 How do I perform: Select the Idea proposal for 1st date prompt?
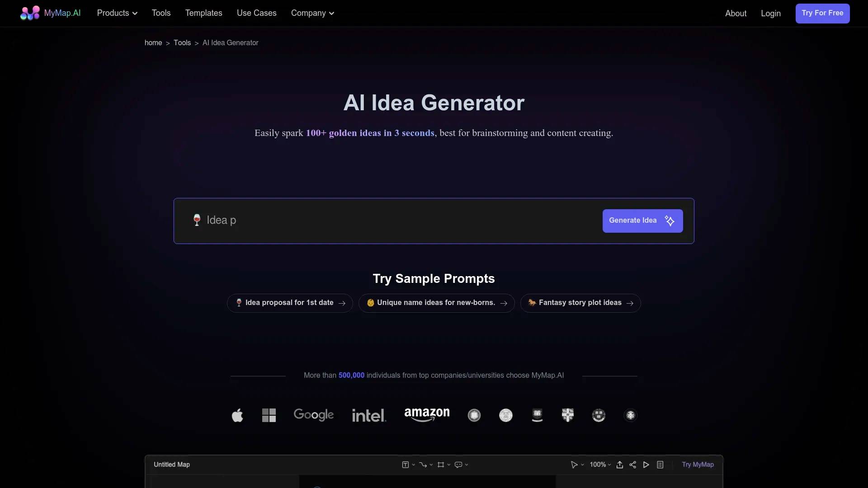point(289,303)
